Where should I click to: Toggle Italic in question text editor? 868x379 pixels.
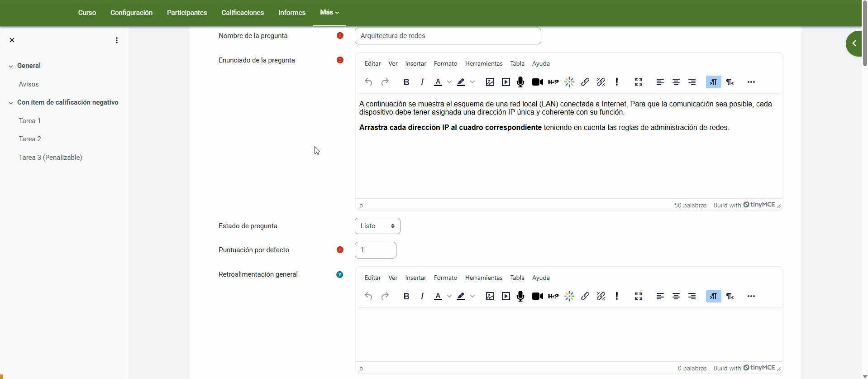tap(422, 82)
